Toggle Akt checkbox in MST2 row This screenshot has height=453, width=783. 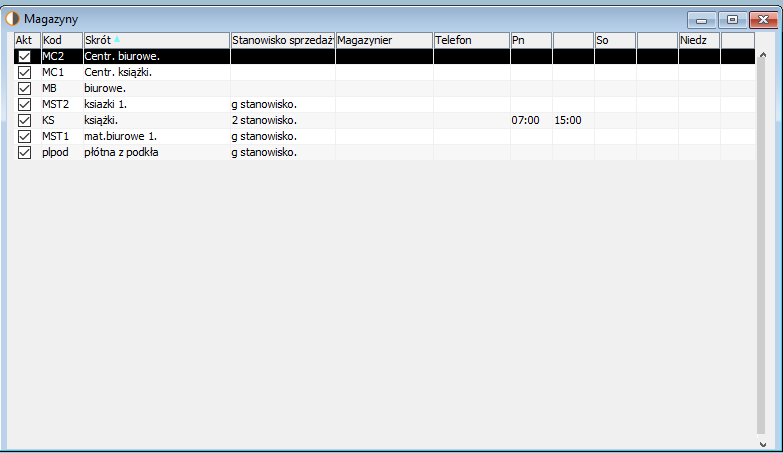pos(24,104)
